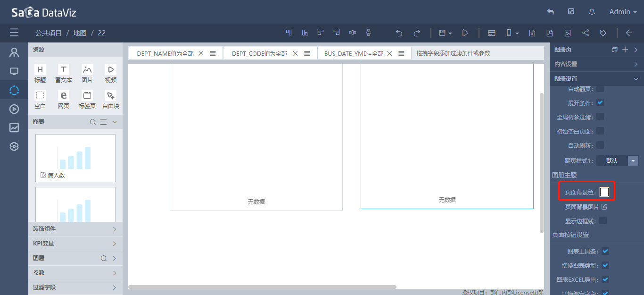Click the align top toolbar icon
This screenshot has height=295, width=644.
click(x=289, y=33)
